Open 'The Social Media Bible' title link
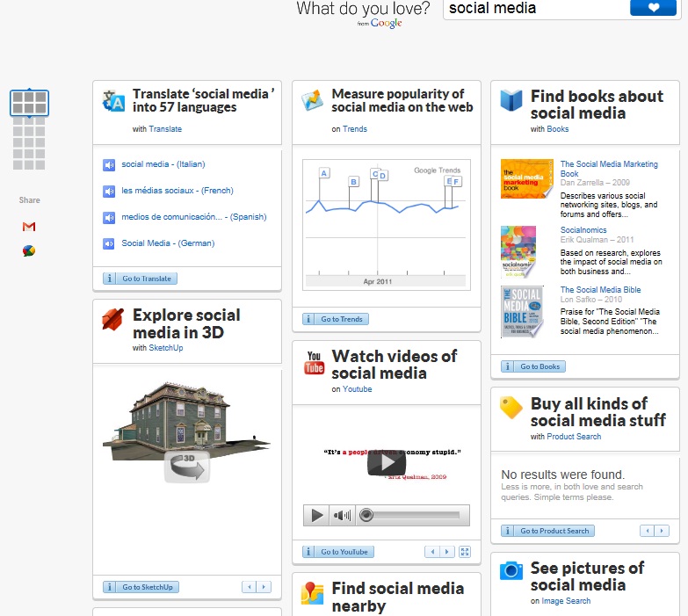 [600, 290]
